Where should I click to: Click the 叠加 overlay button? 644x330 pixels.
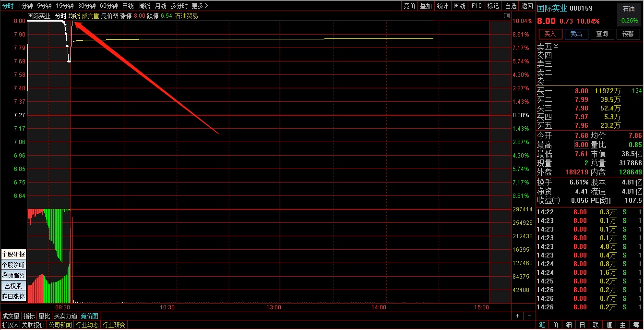point(426,6)
